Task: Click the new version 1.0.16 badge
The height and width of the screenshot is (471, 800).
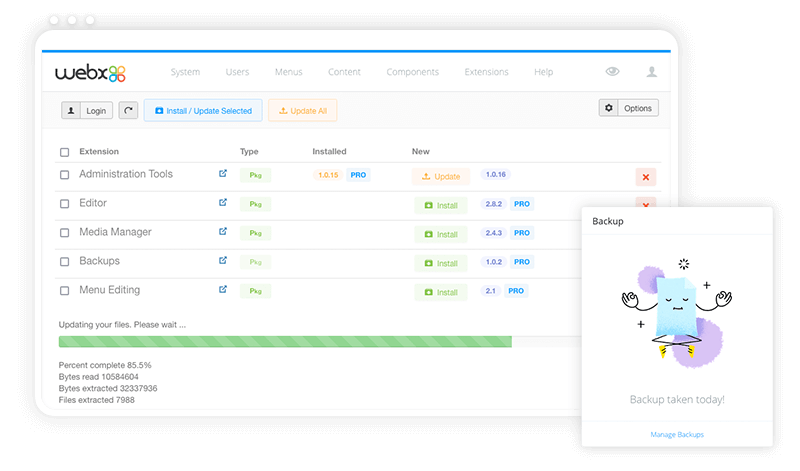Action: point(495,175)
